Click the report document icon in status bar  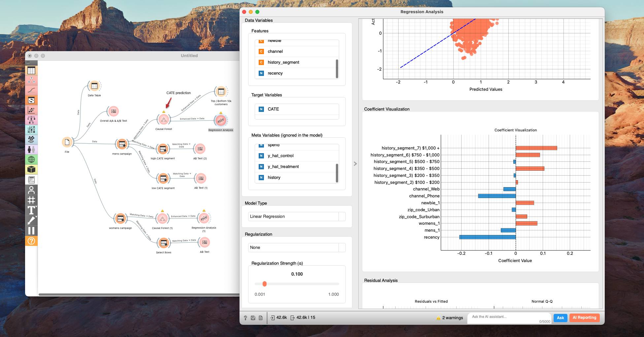(261, 318)
